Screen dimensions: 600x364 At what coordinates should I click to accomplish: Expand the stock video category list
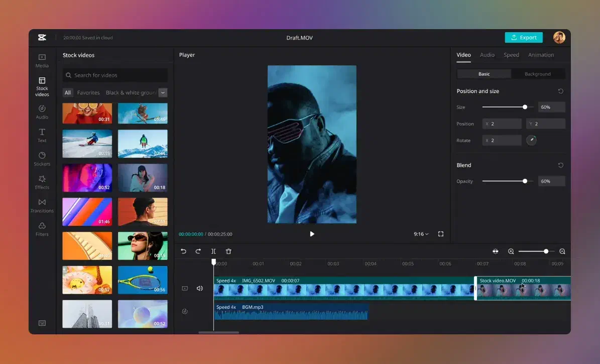click(163, 92)
